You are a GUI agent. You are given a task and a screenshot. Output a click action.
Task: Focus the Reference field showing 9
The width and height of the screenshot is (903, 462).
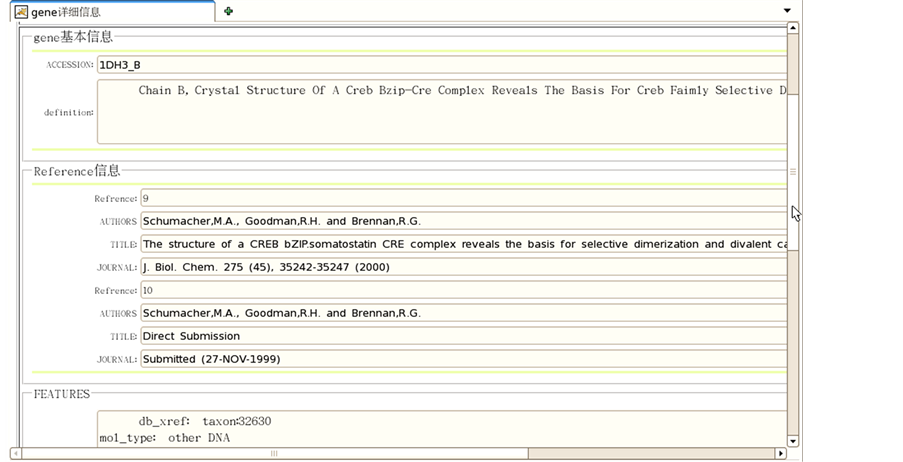coord(460,198)
